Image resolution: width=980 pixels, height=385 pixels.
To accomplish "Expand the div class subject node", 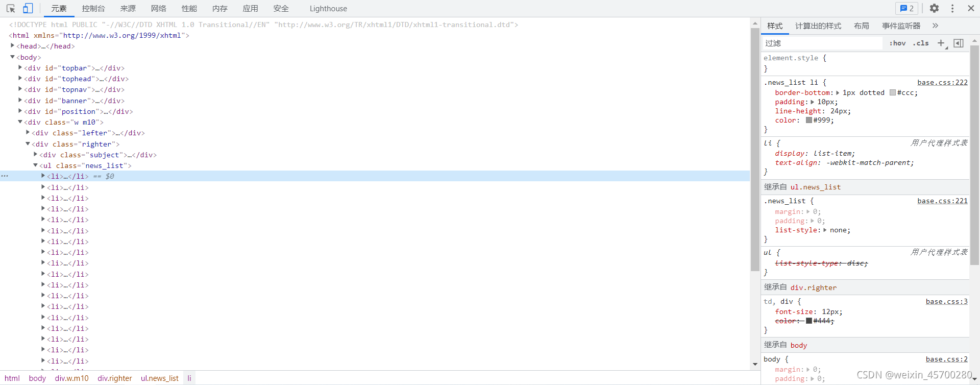I will (x=36, y=154).
